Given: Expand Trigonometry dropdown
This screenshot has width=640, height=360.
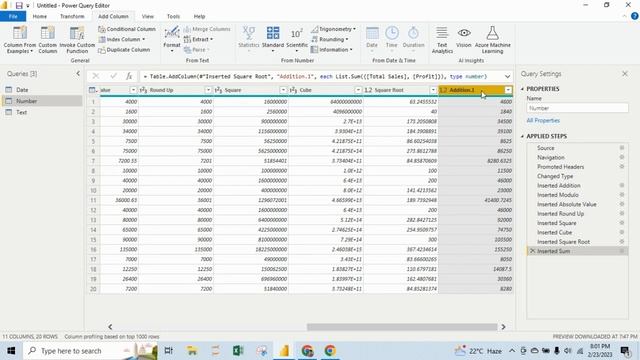Looking at the screenshot, I should [x=333, y=29].
